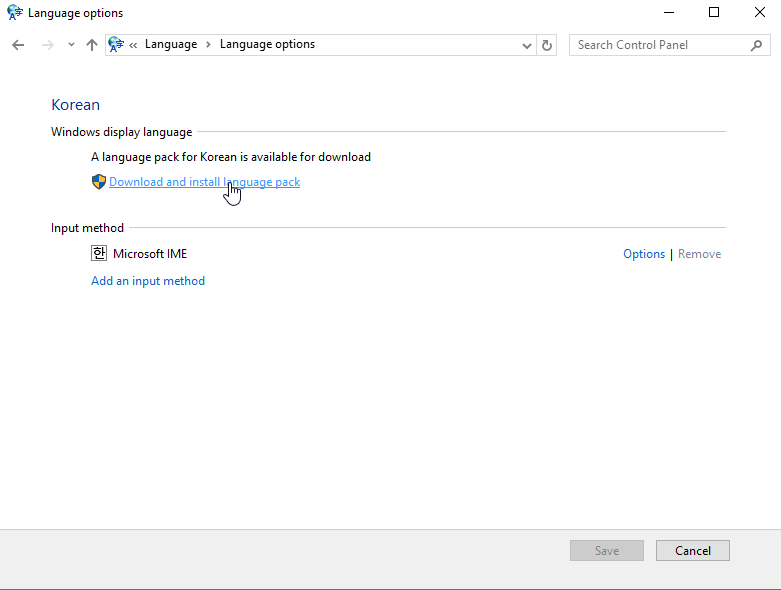Go up one level with up arrow
The image size is (781, 590).
click(x=92, y=45)
